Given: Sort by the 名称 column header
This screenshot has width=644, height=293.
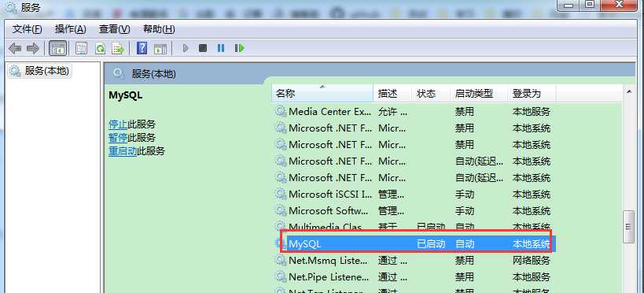Looking at the screenshot, I should (x=322, y=94).
